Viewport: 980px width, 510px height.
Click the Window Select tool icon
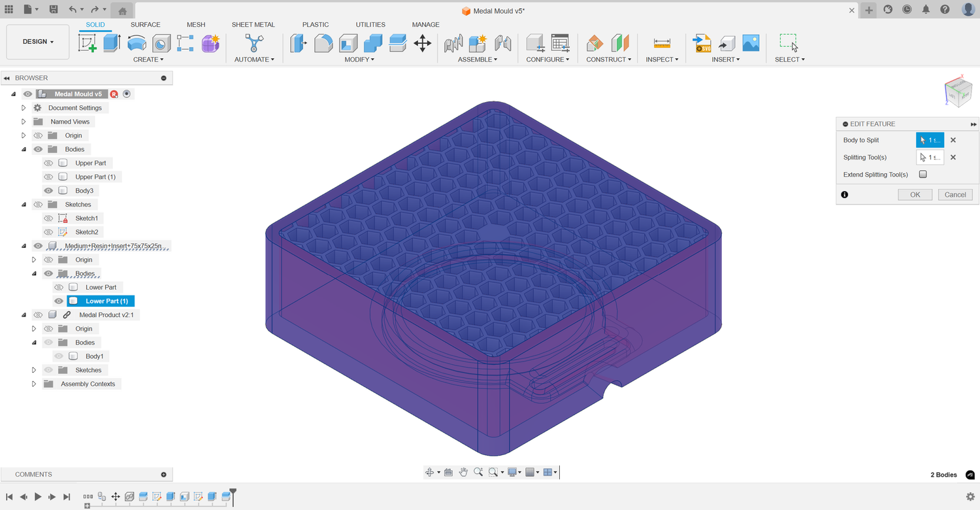click(x=789, y=43)
